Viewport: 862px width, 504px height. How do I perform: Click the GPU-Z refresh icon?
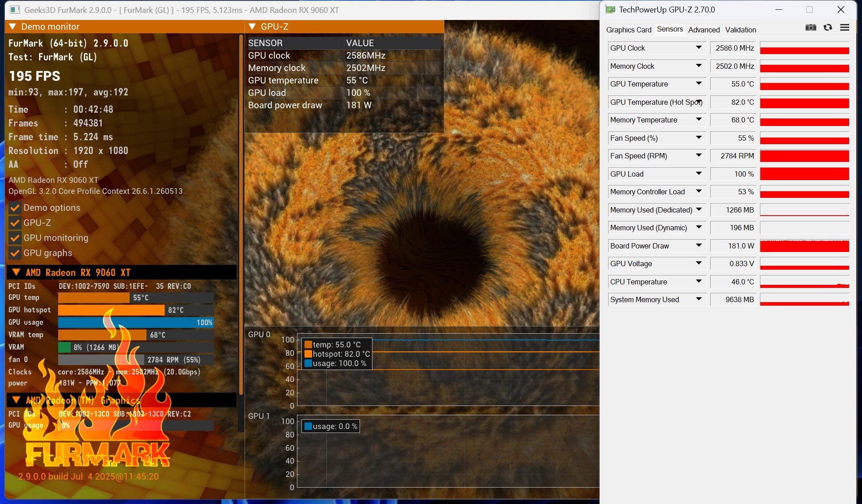click(x=828, y=28)
